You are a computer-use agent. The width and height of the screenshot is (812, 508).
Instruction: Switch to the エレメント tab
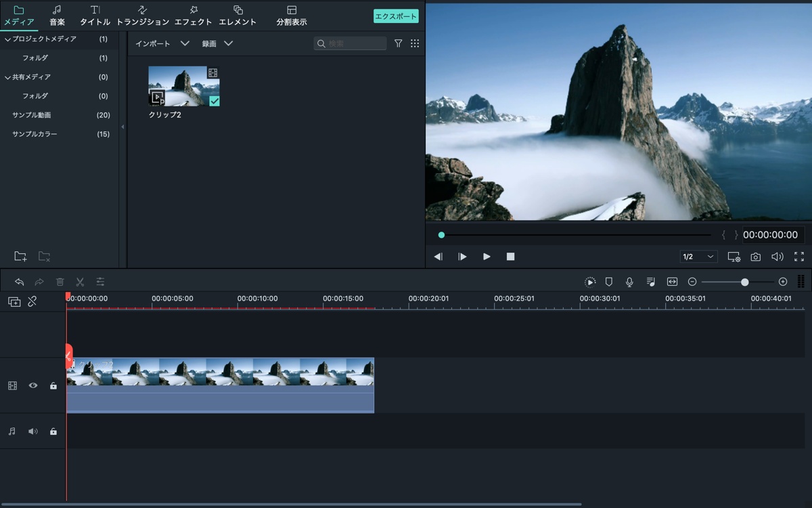tap(238, 16)
